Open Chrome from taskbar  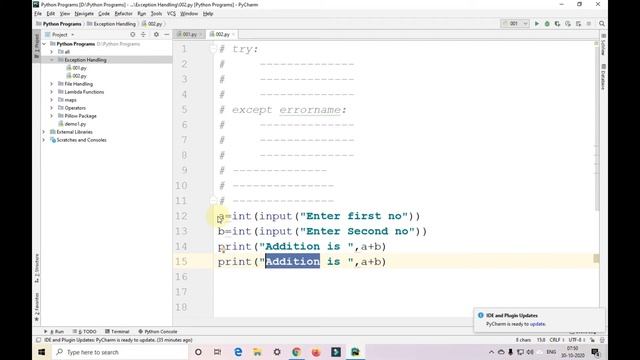pos(296,352)
